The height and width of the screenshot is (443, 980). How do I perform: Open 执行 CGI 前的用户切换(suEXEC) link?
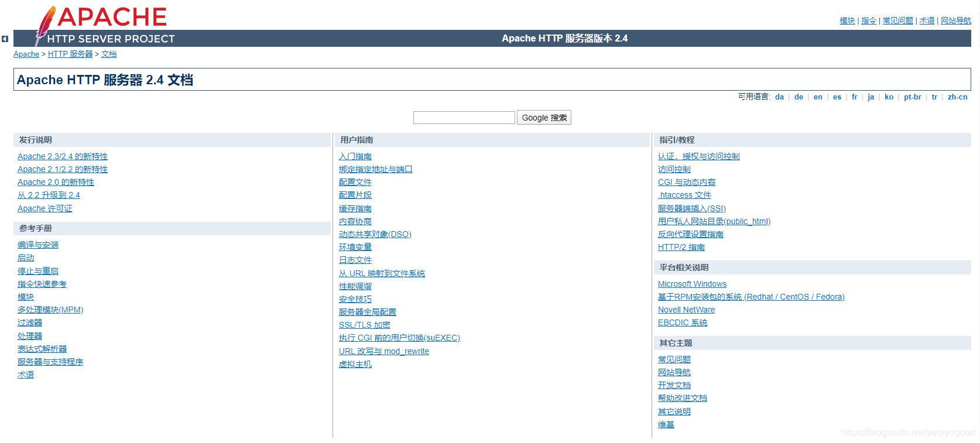pos(400,338)
